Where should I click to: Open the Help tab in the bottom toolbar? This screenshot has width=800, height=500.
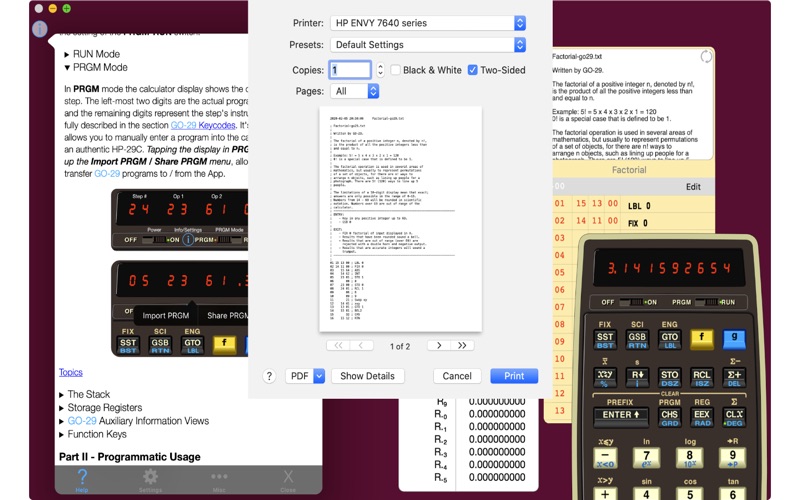click(82, 481)
